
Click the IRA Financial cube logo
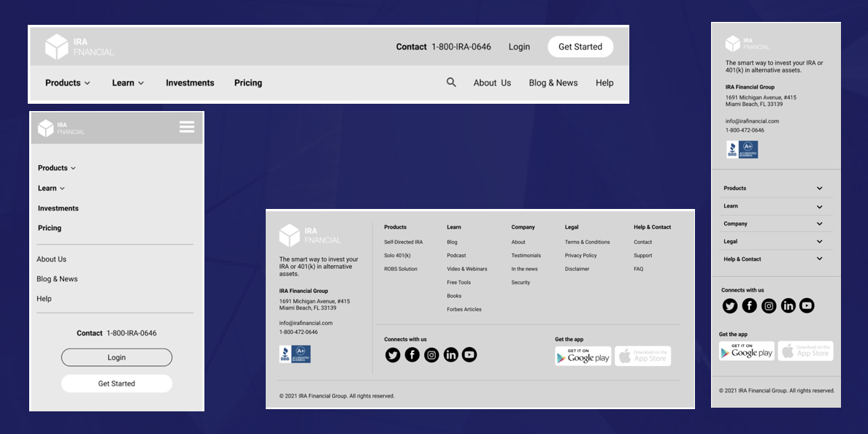57,45
